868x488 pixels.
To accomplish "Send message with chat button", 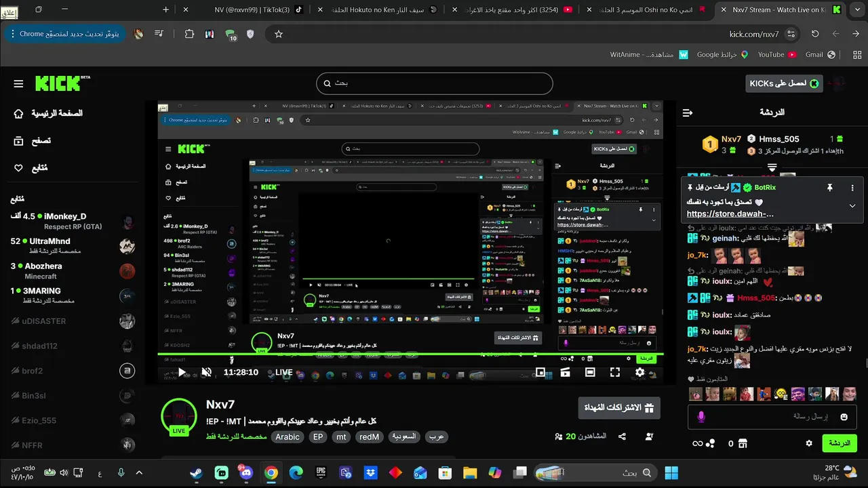I will tap(840, 443).
